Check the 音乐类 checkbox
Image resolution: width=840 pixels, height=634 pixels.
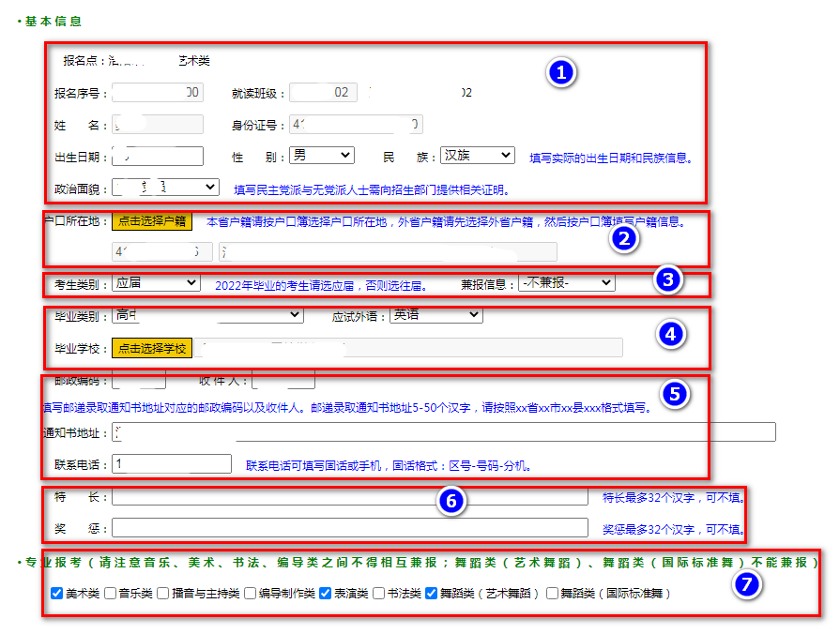click(111, 594)
